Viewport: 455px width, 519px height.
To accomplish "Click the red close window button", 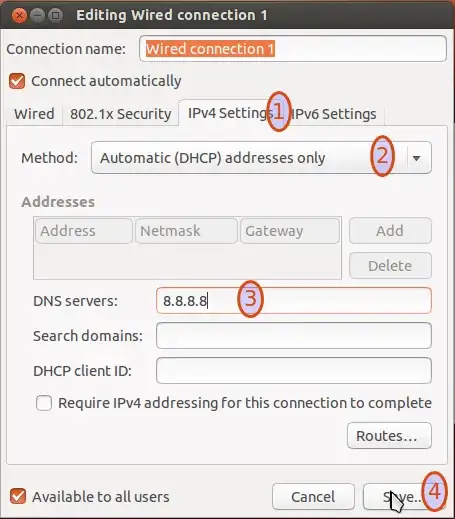I will 19,16.
